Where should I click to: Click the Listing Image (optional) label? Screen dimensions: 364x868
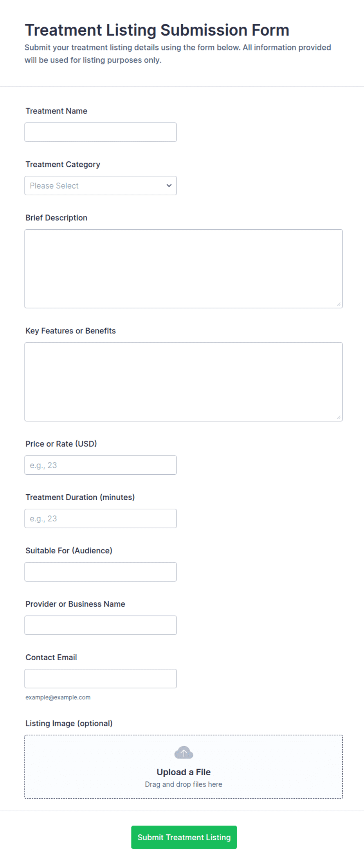(69, 723)
